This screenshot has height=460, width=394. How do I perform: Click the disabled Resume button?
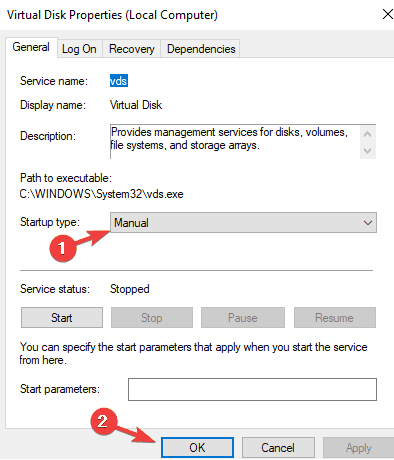point(335,318)
